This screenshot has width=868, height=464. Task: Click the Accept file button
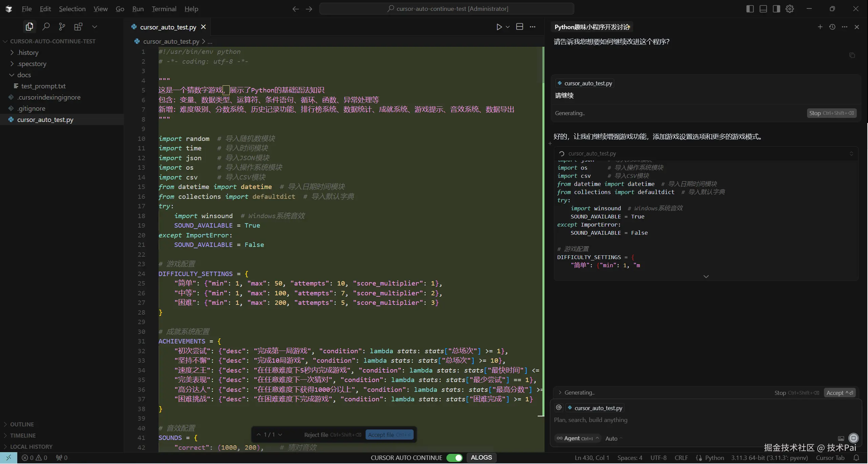click(x=389, y=435)
